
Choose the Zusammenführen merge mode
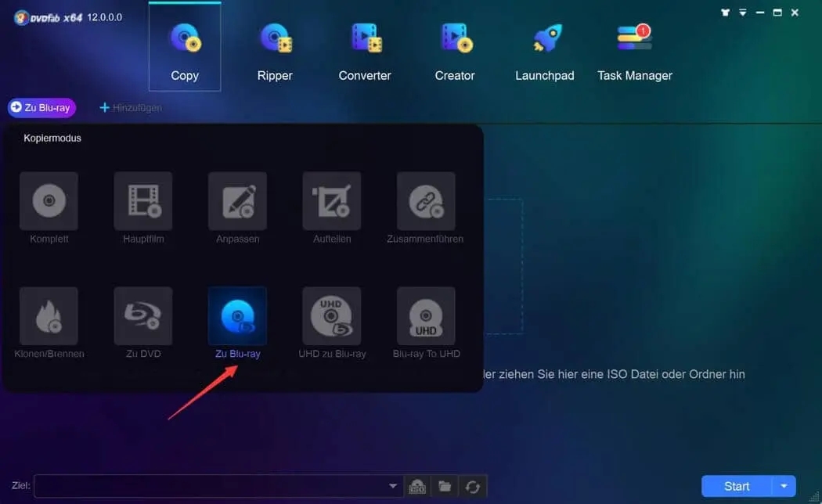click(x=426, y=201)
